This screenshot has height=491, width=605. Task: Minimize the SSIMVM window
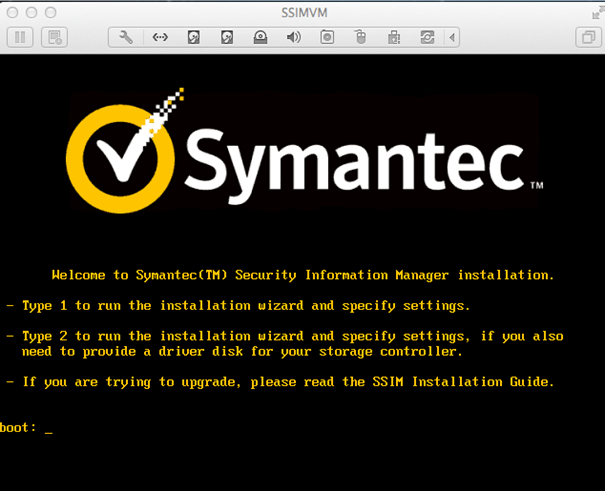[x=32, y=13]
